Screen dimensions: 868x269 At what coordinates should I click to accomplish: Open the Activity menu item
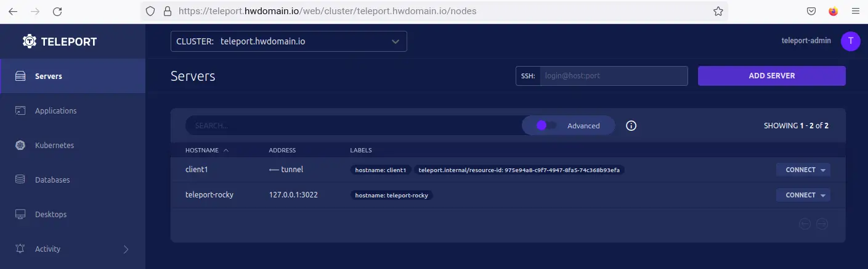point(73,249)
